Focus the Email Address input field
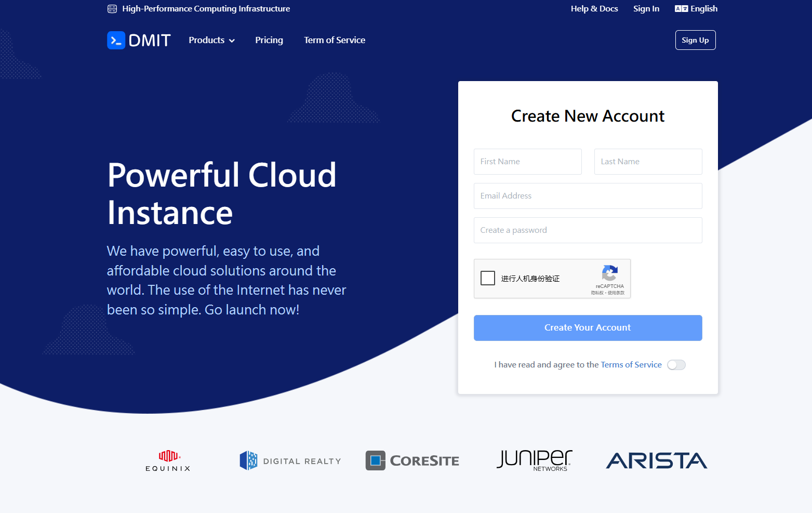The image size is (812, 513). point(588,196)
